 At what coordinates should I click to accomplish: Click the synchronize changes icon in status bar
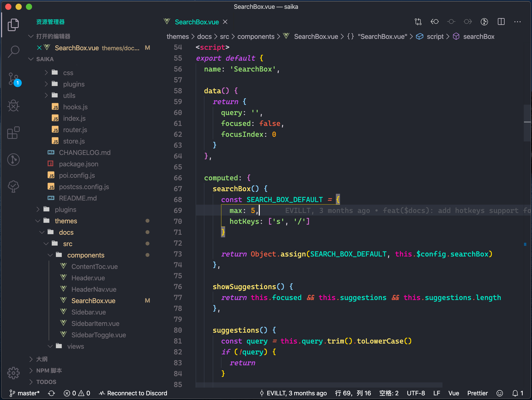click(51, 393)
